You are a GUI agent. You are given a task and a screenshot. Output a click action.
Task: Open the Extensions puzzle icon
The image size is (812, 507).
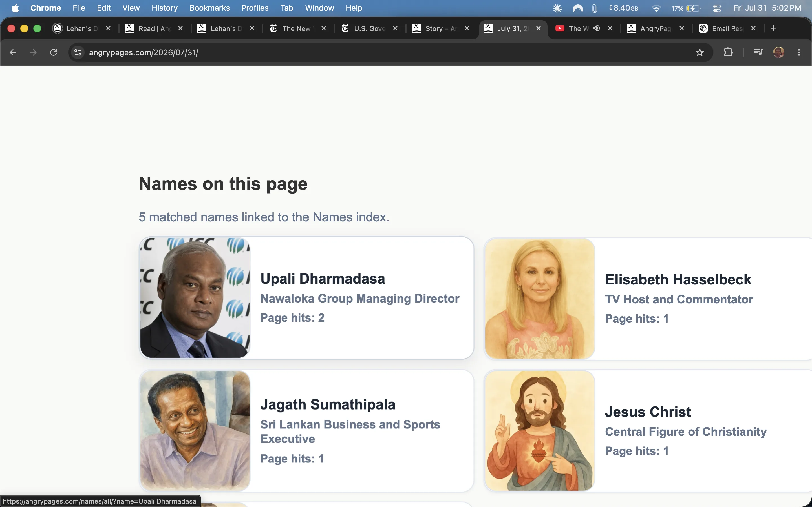click(x=728, y=52)
